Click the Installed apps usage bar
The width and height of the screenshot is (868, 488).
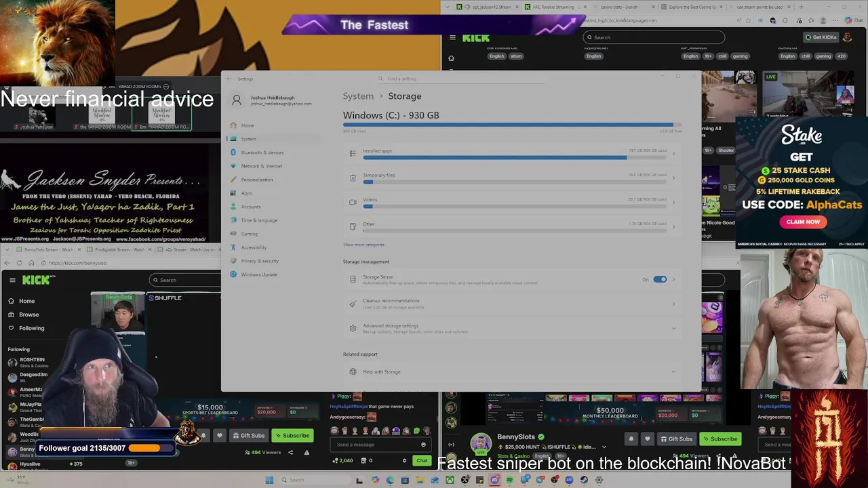click(515, 157)
